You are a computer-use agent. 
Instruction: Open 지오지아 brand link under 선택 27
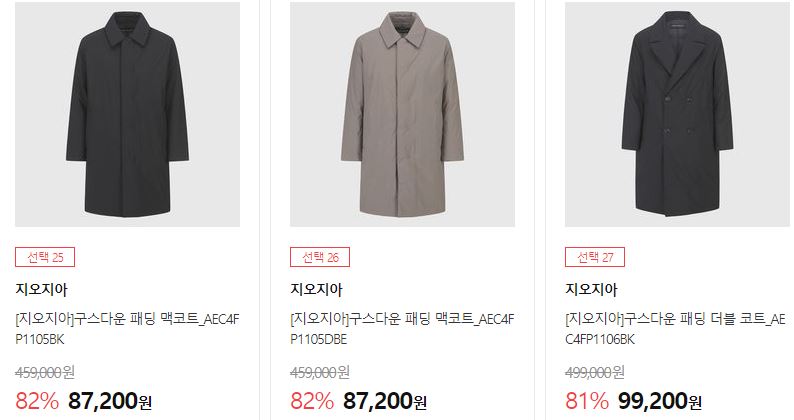pos(591,289)
